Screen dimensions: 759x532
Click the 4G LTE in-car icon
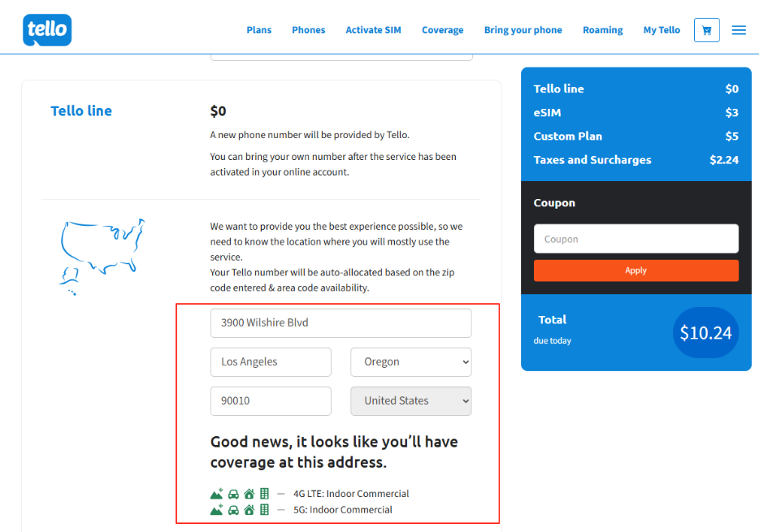[233, 494]
